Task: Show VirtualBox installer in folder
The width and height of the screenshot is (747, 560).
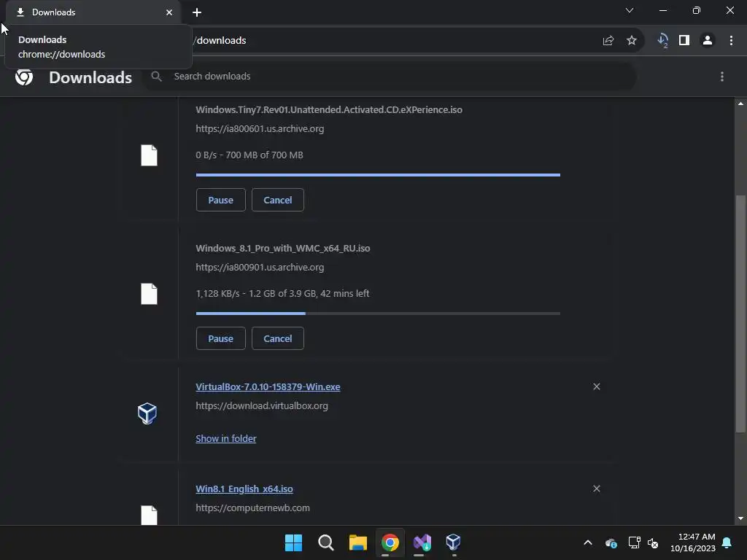Action: click(x=226, y=438)
